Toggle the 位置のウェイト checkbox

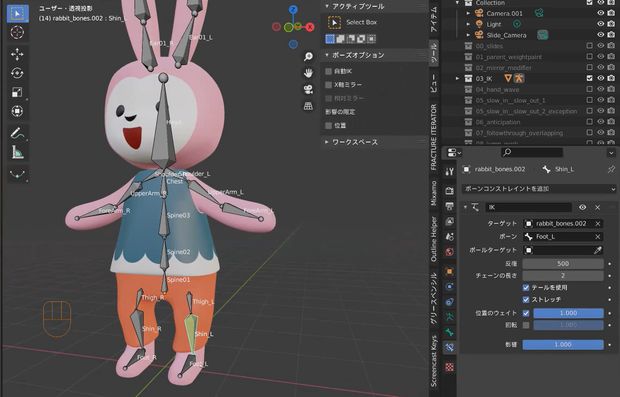(x=526, y=313)
